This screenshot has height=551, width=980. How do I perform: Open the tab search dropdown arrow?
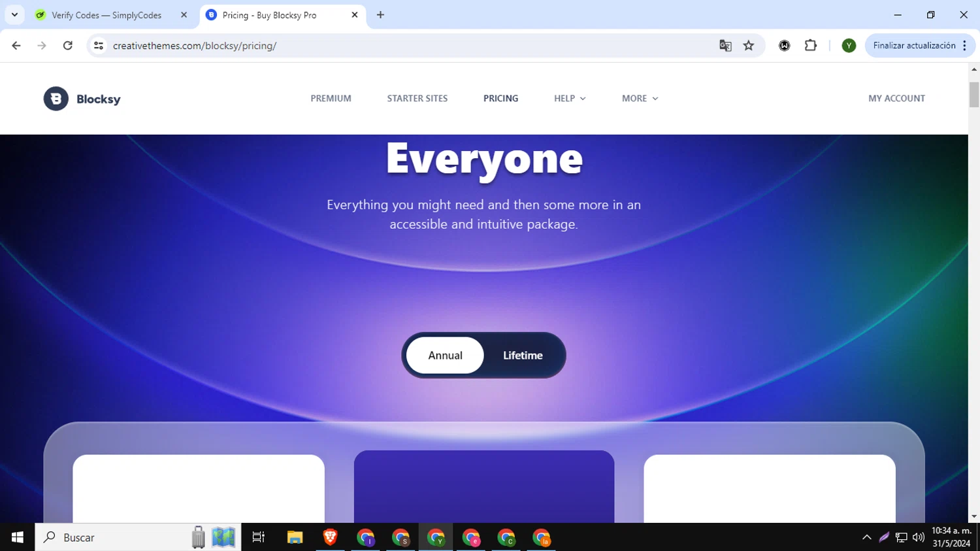(14, 15)
